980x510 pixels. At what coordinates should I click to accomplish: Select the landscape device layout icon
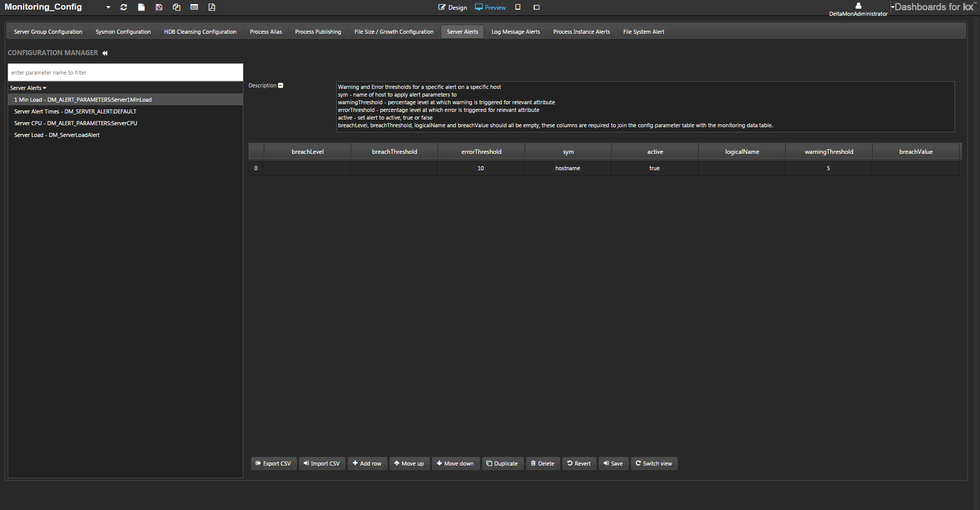click(536, 7)
